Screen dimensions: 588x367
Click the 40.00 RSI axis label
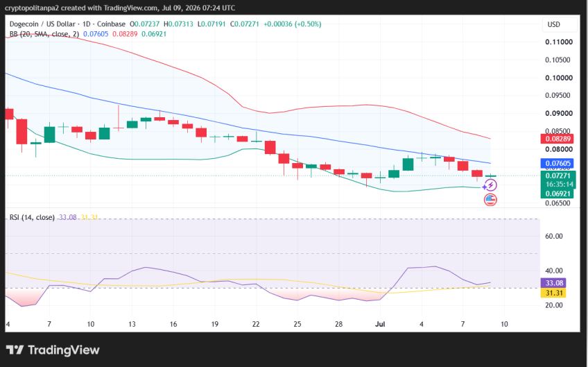pos(554,271)
